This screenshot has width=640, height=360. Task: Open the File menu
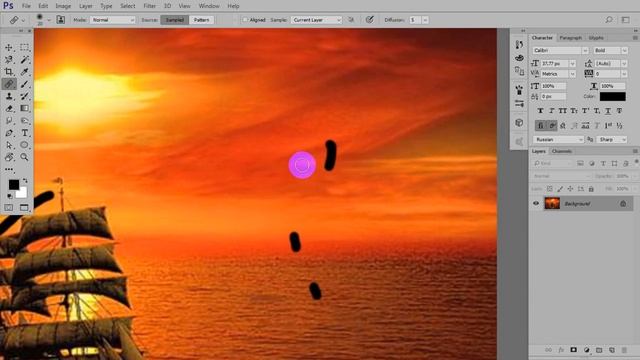click(x=26, y=6)
